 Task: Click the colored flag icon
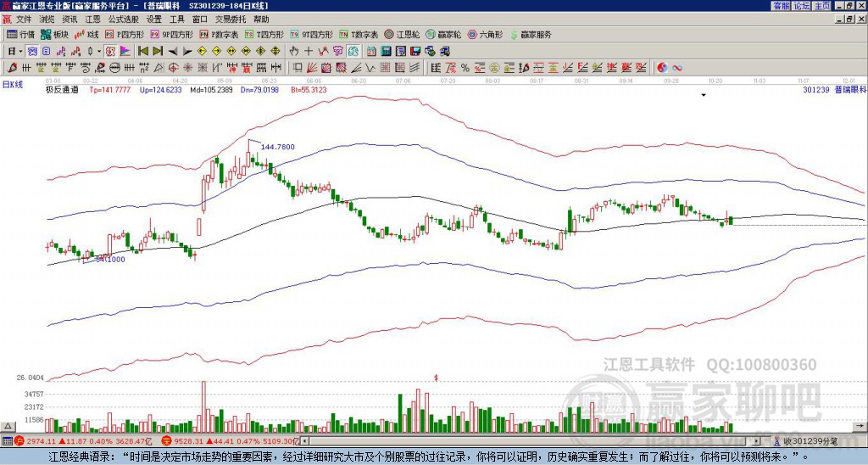(125, 51)
